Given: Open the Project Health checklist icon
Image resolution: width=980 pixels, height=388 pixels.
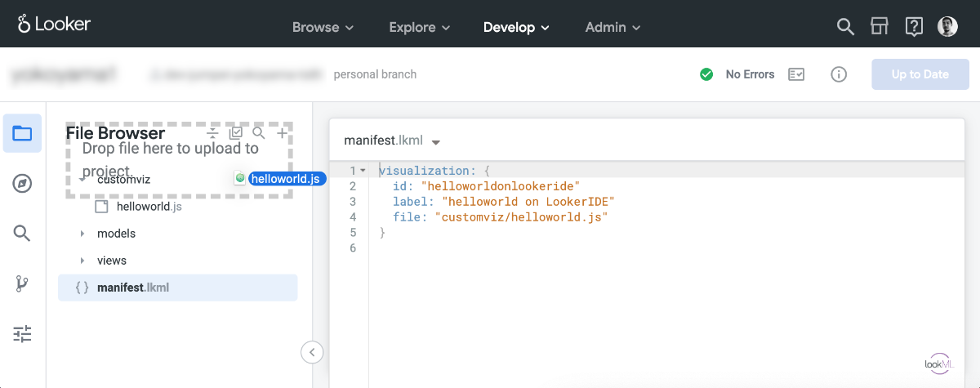Looking at the screenshot, I should click(x=796, y=74).
